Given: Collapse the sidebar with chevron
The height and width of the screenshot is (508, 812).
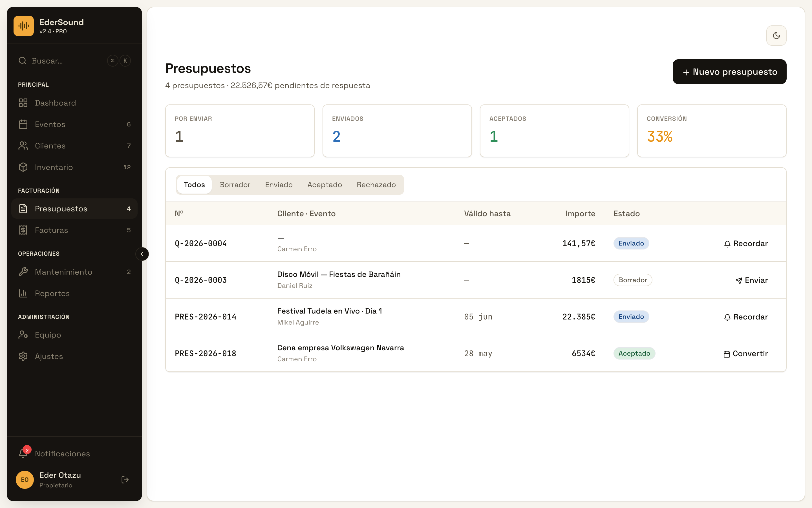Looking at the screenshot, I should 142,254.
